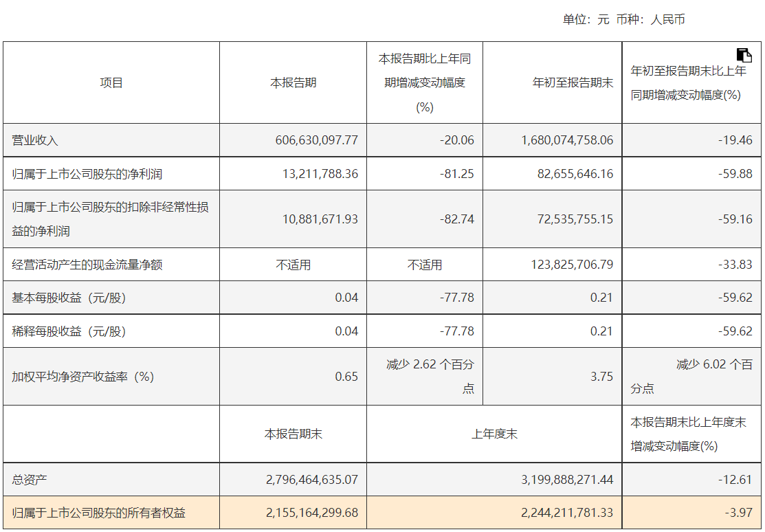Click 归属于上市公司股东的净利润 row label

(x=87, y=175)
